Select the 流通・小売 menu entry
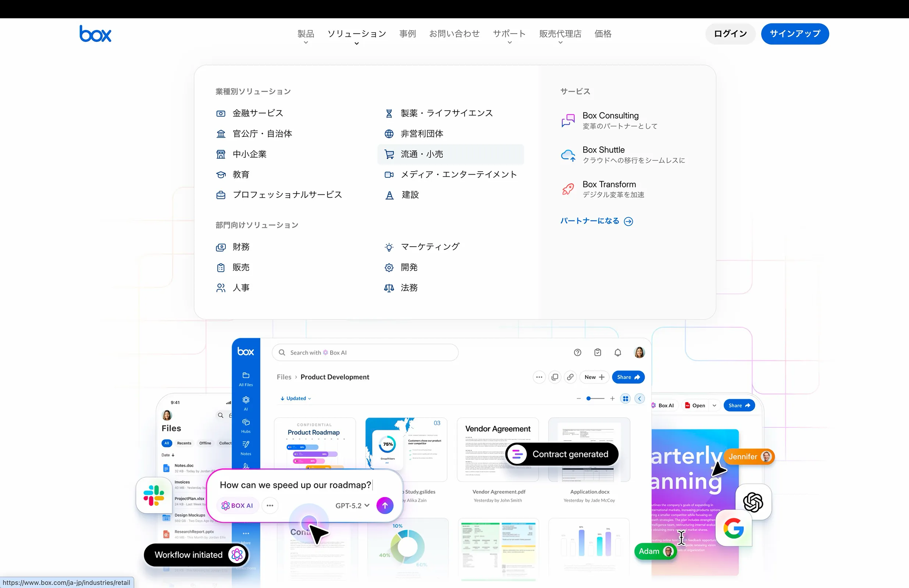 [x=451, y=154]
